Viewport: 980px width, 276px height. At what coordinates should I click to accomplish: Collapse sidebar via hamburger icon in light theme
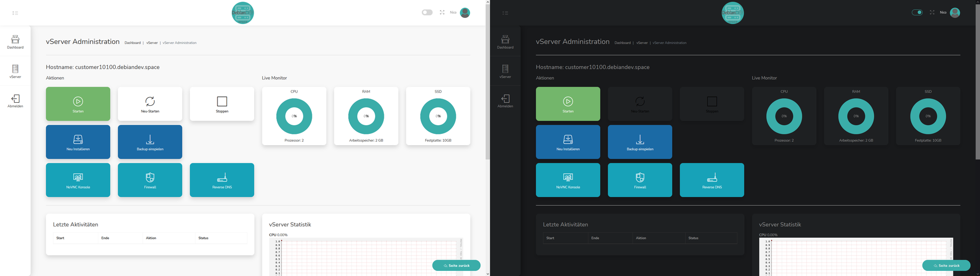click(15, 13)
